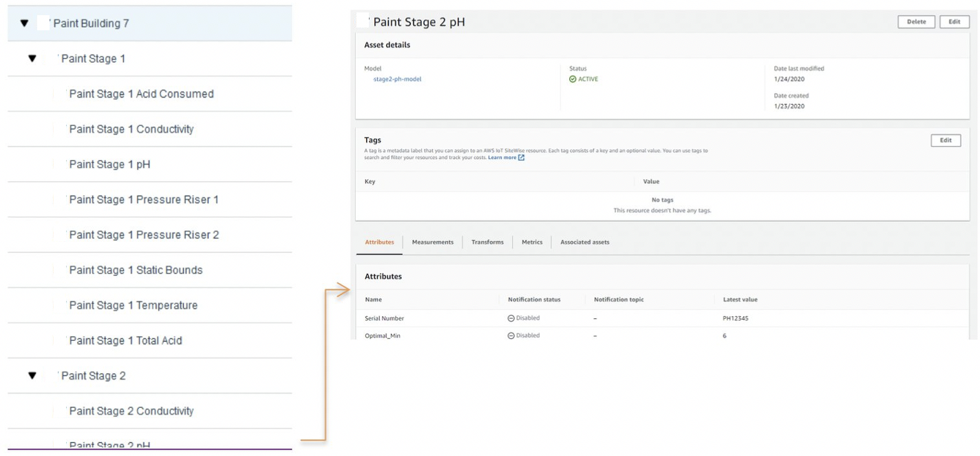
Task: Switch to the Measurements tab
Action: (x=432, y=242)
